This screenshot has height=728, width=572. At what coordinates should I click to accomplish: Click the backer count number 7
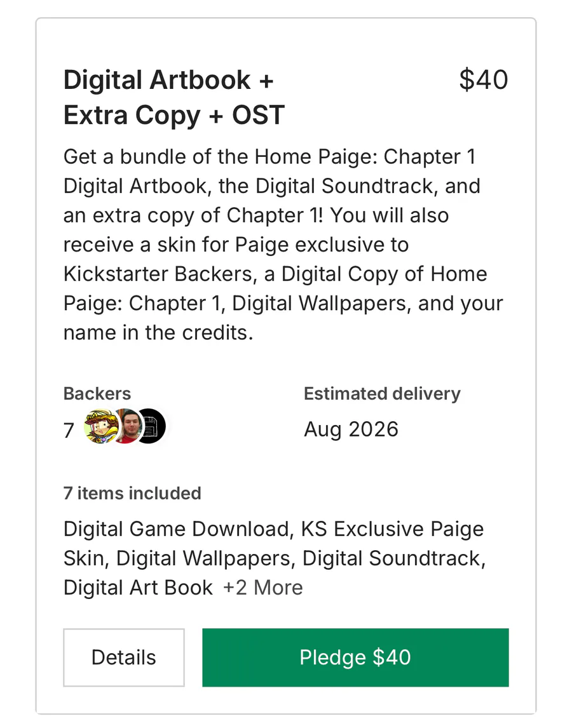tap(69, 430)
